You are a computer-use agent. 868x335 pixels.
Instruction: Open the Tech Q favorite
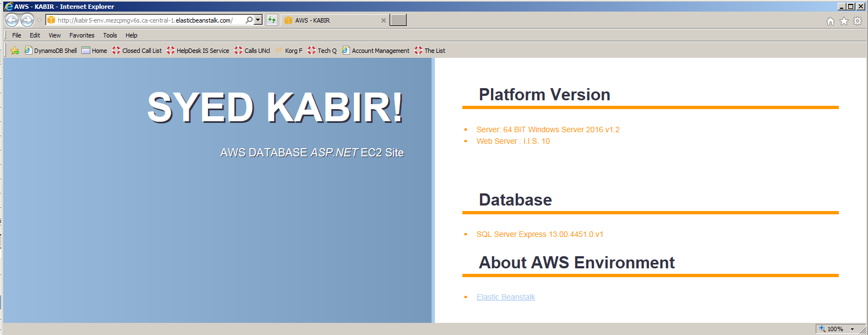point(322,51)
